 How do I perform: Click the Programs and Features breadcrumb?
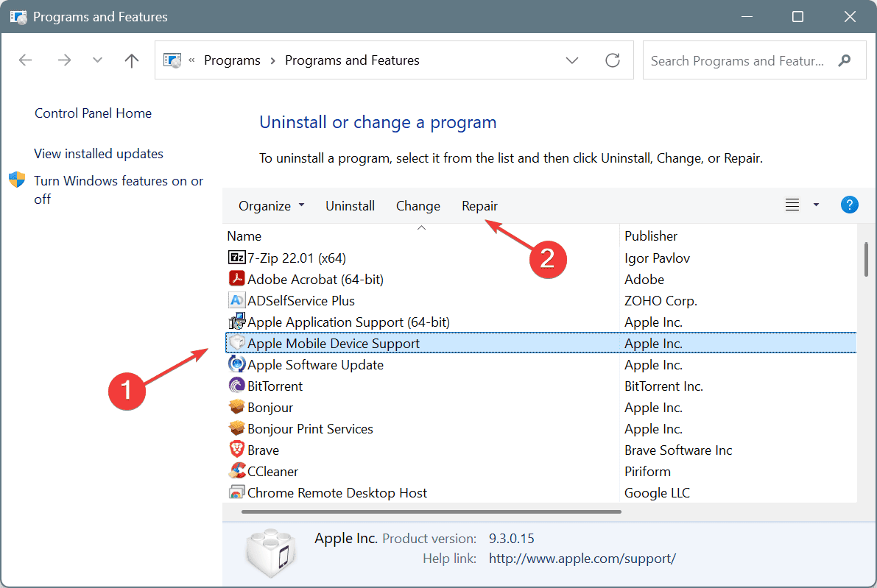352,60
